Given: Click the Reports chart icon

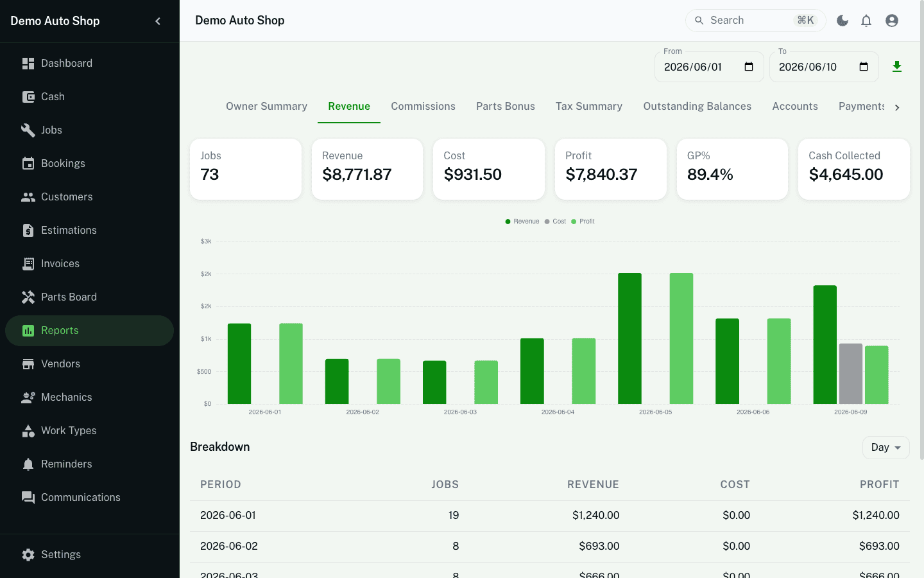Looking at the screenshot, I should 28,331.
